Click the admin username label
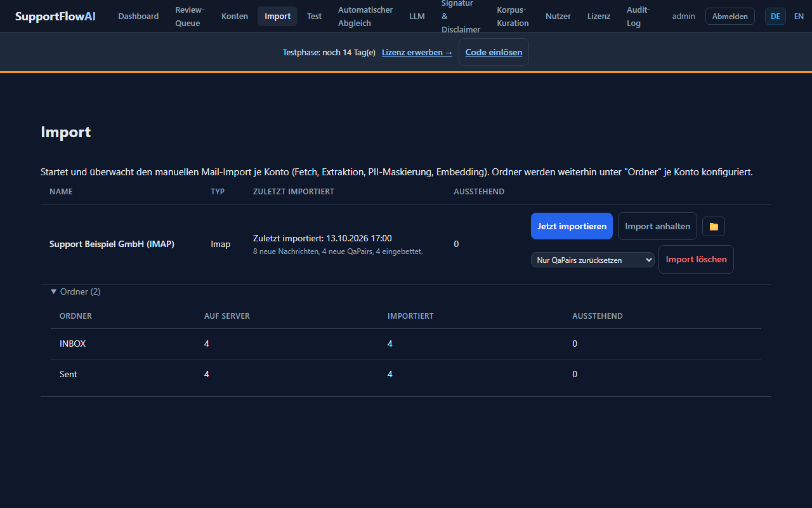Viewport: 812px width, 508px height. (683, 16)
